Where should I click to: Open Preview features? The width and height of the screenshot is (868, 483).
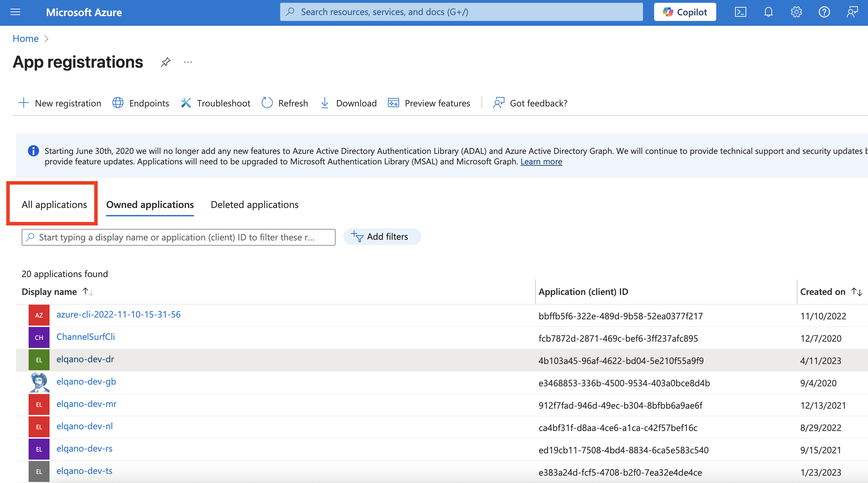(429, 103)
